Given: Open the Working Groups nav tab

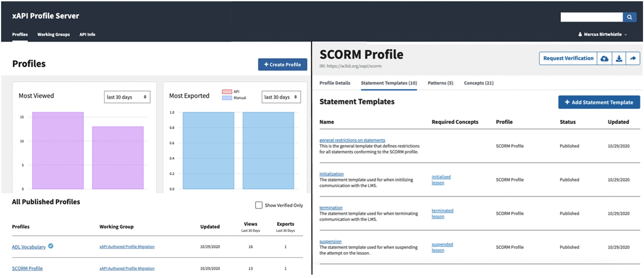Looking at the screenshot, I should tap(54, 34).
